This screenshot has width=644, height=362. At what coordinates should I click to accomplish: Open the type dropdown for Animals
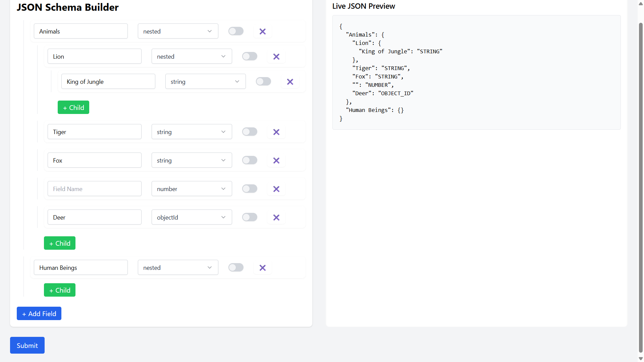click(178, 31)
